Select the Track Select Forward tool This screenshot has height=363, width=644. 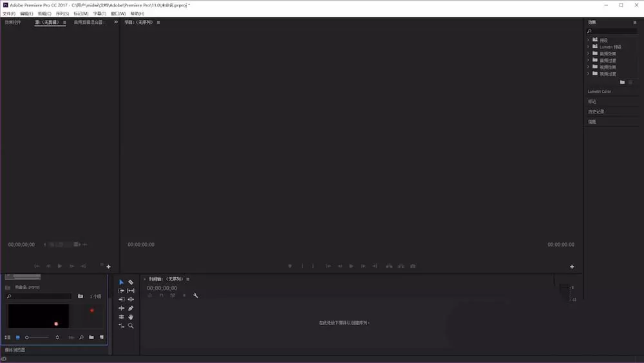tap(121, 291)
